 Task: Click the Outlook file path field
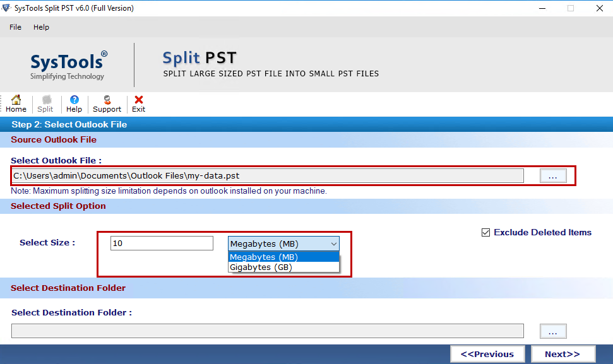pos(268,176)
